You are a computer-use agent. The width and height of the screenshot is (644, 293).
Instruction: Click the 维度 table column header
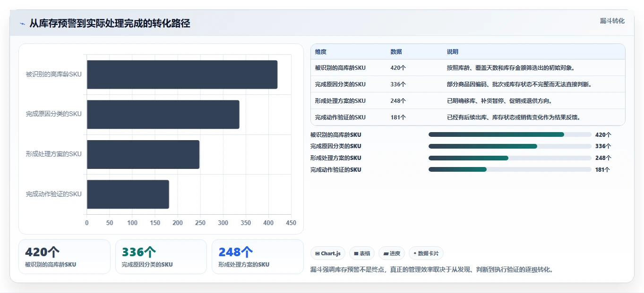coord(321,52)
